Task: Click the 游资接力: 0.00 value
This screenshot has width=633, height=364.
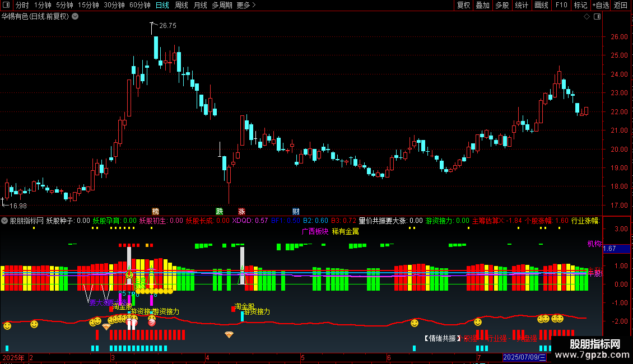Action: pyautogui.click(x=447, y=221)
